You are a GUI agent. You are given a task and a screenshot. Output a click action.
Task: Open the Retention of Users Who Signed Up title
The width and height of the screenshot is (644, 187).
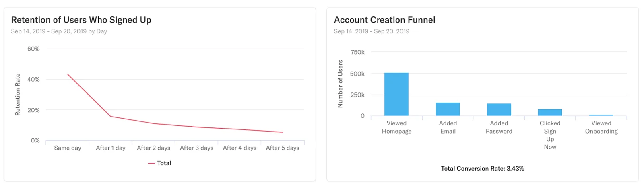81,20
